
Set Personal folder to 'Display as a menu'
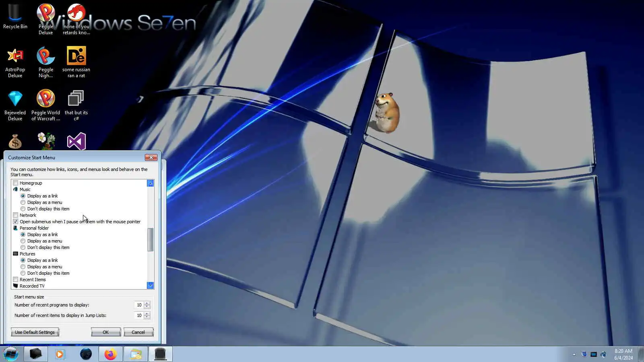23,241
